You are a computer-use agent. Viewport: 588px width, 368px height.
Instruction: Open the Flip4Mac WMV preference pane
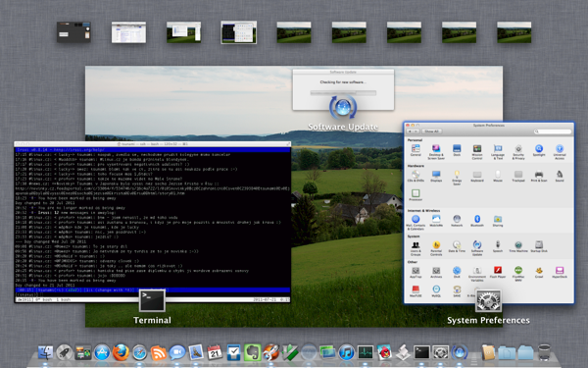(518, 274)
